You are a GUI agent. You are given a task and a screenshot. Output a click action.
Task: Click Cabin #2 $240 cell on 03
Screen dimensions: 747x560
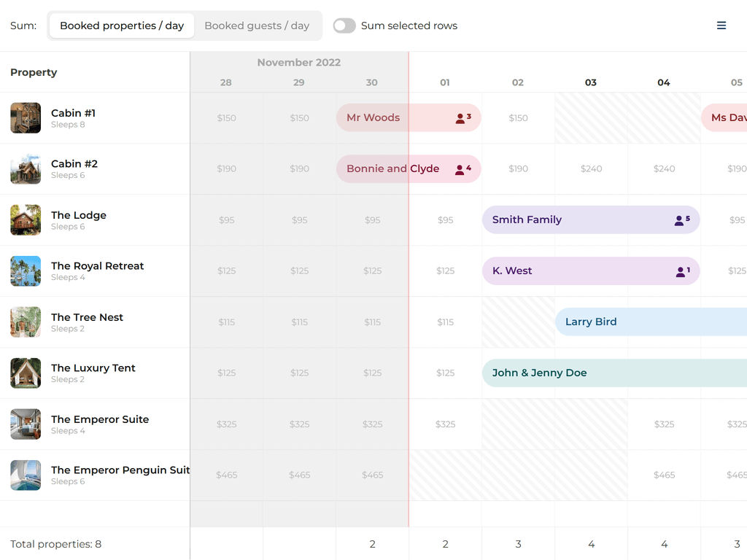pyautogui.click(x=591, y=168)
